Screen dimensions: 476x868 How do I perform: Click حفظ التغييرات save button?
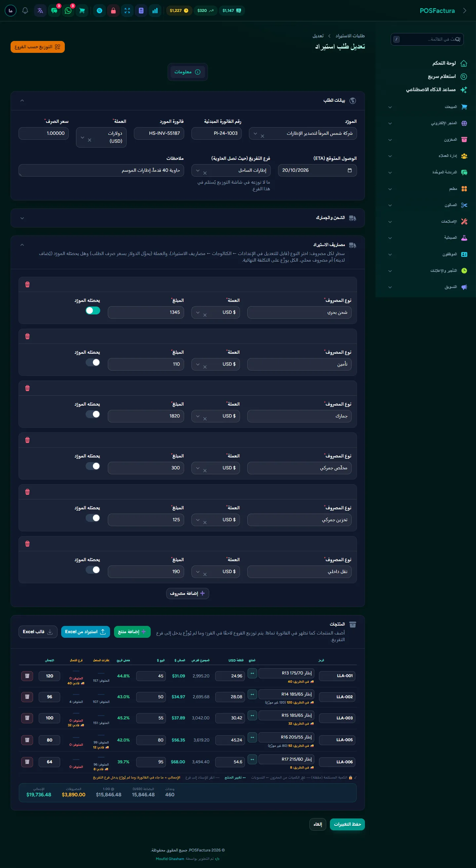347,824
